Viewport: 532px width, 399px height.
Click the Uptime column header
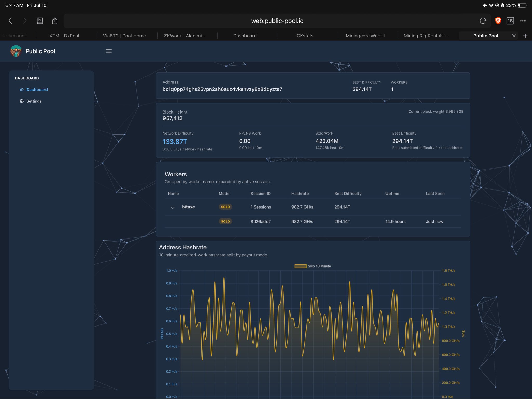(x=392, y=194)
